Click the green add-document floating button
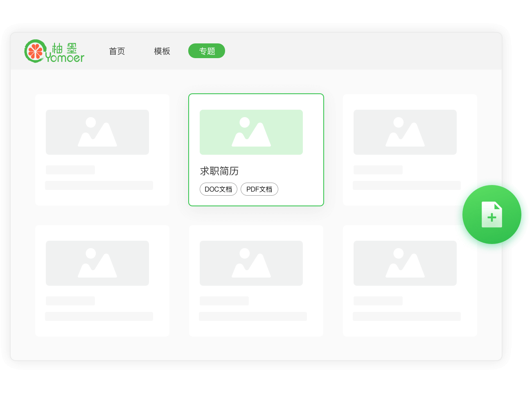This screenshot has height=393, width=532. (x=491, y=215)
